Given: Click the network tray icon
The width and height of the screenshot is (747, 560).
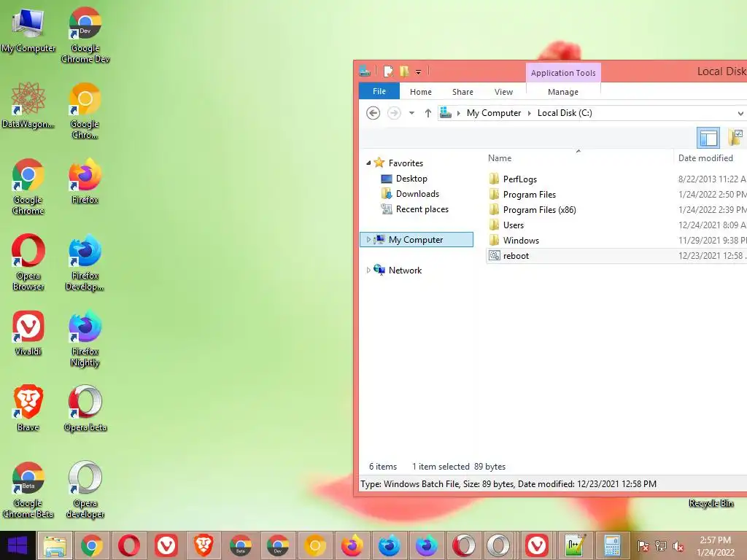Looking at the screenshot, I should click(661, 546).
